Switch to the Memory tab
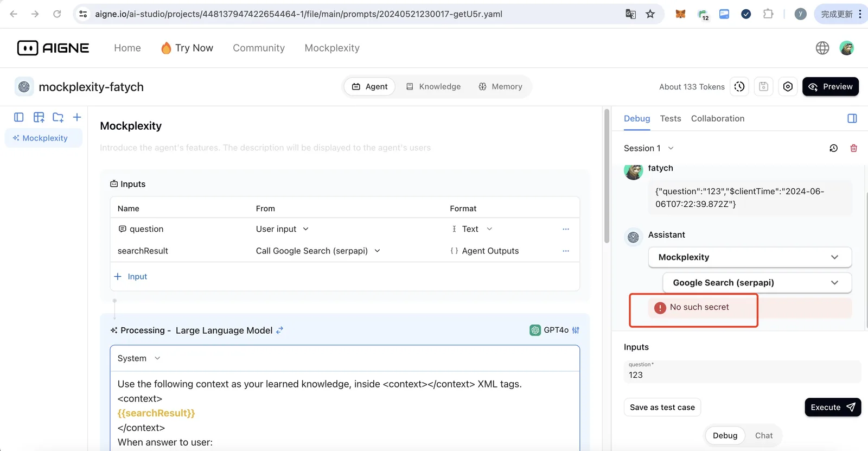The image size is (868, 451). coord(500,87)
